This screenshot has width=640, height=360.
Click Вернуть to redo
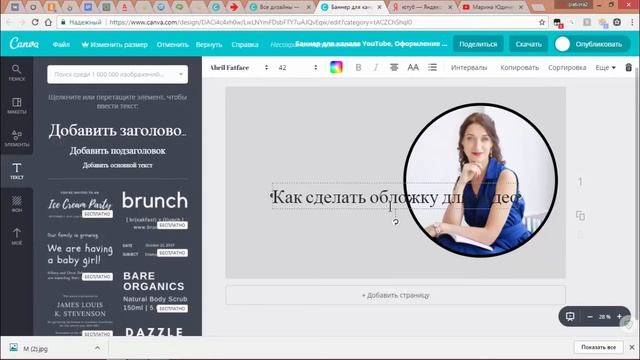click(x=209, y=44)
